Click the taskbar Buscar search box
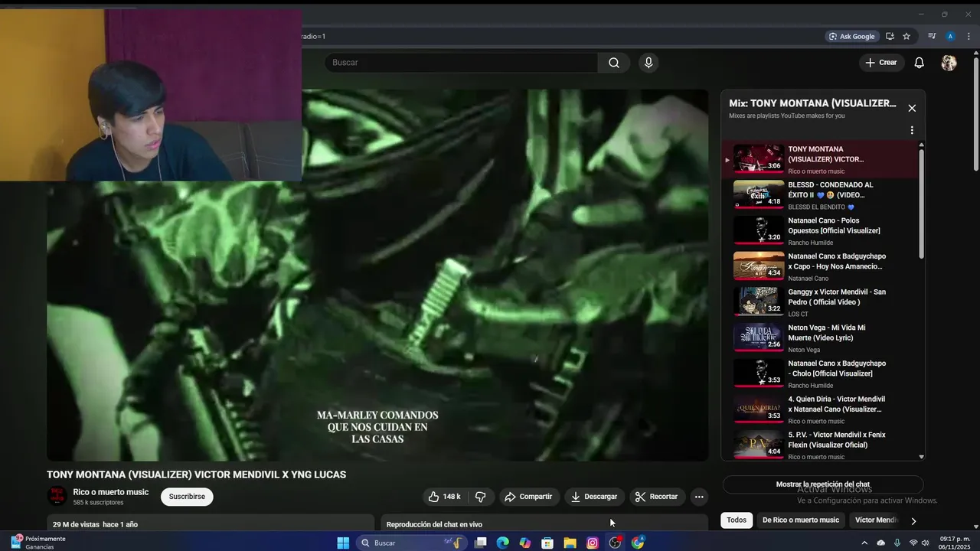Screen dimensions: 980x551 pos(413,543)
